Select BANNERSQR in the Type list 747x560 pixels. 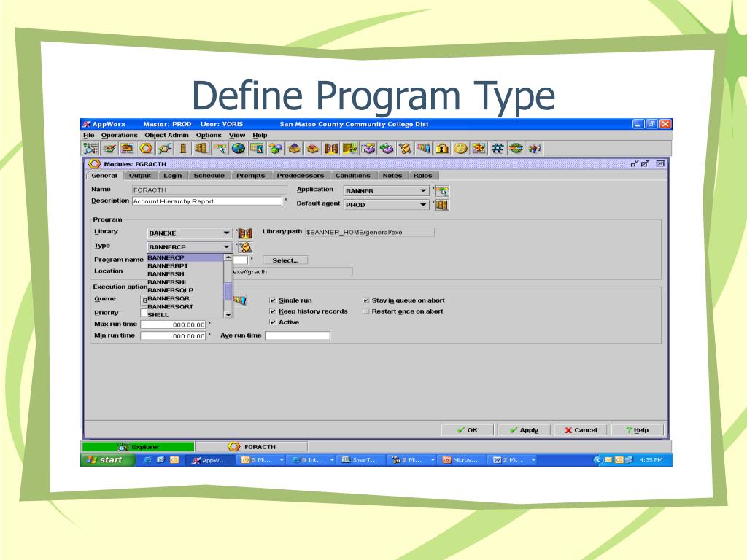(185, 298)
